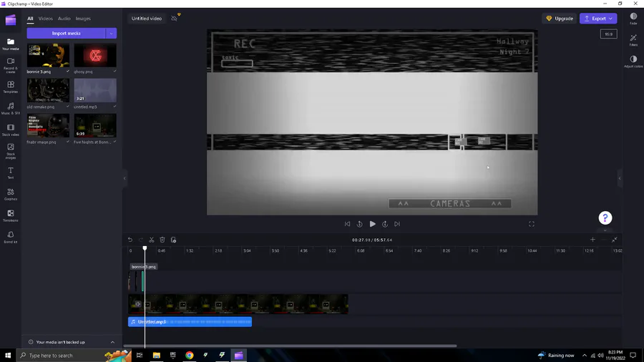Select the bonnie 3.png media thumbnail

point(48,55)
